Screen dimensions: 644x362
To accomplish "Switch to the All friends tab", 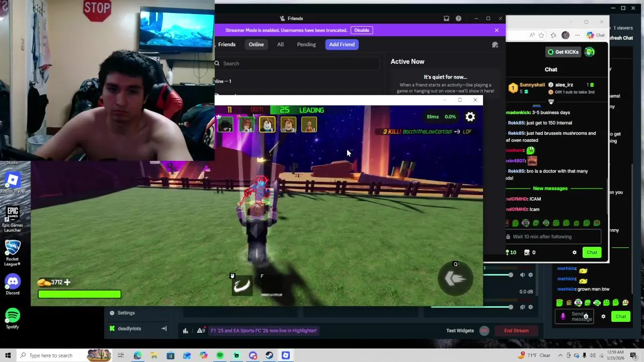I will (280, 44).
